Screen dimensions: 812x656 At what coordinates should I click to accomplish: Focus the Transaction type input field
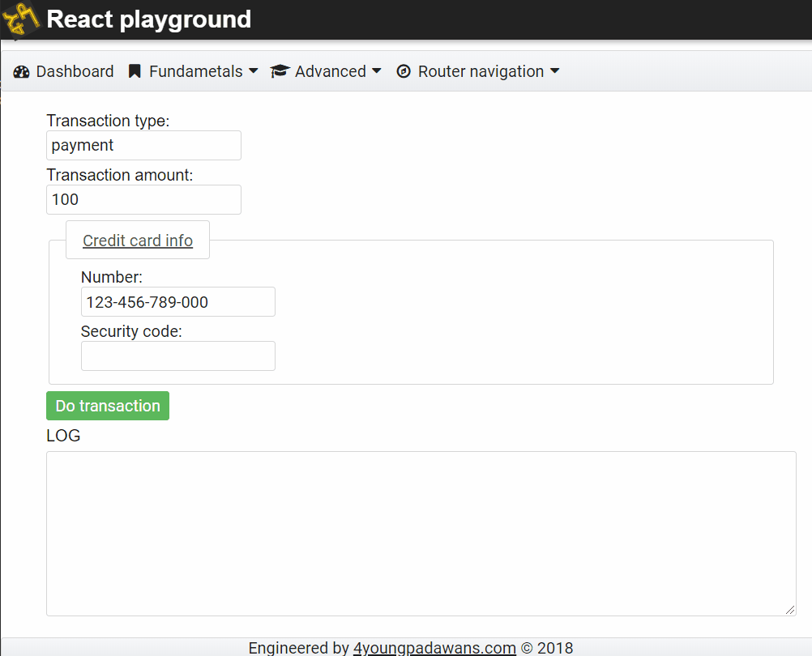(x=143, y=145)
